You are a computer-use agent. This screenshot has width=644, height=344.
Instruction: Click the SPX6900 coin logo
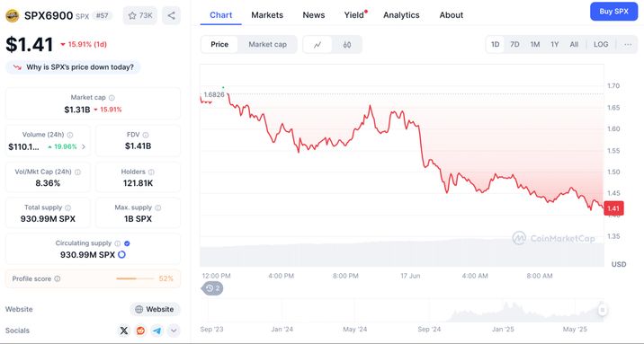[x=13, y=15]
